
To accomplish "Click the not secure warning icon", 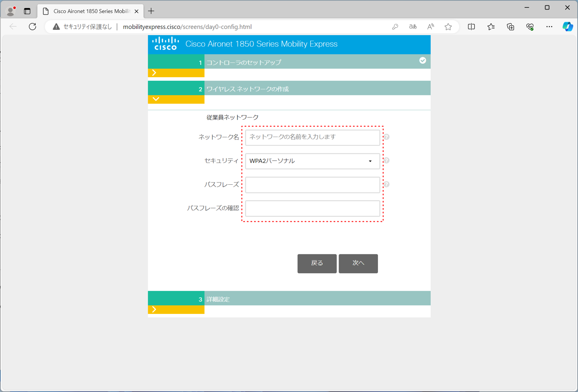I will click(x=56, y=27).
